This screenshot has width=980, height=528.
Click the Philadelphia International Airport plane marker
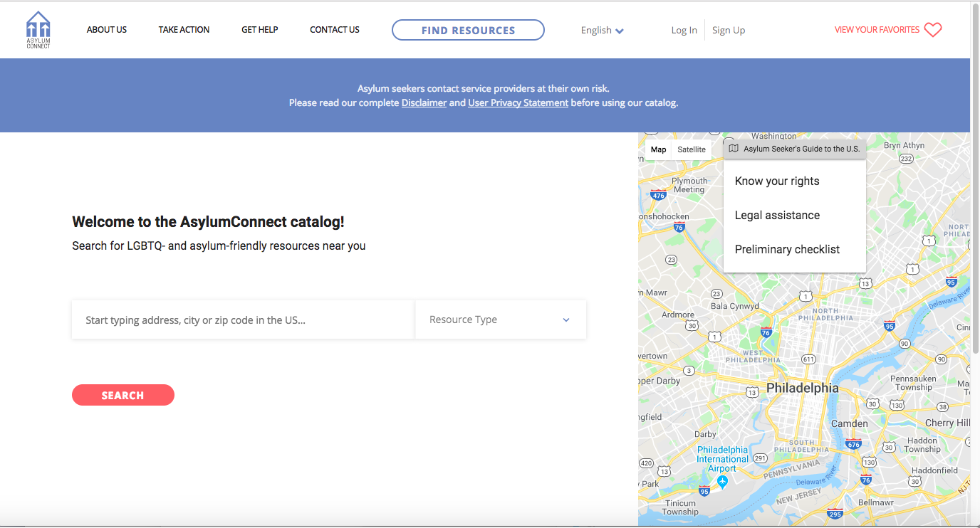click(722, 482)
